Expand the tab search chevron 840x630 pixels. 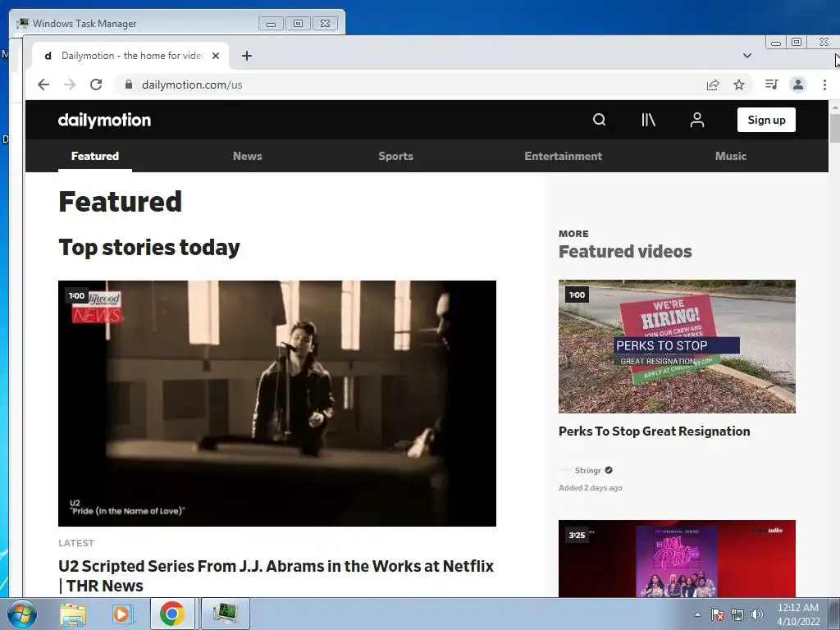pyautogui.click(x=747, y=56)
